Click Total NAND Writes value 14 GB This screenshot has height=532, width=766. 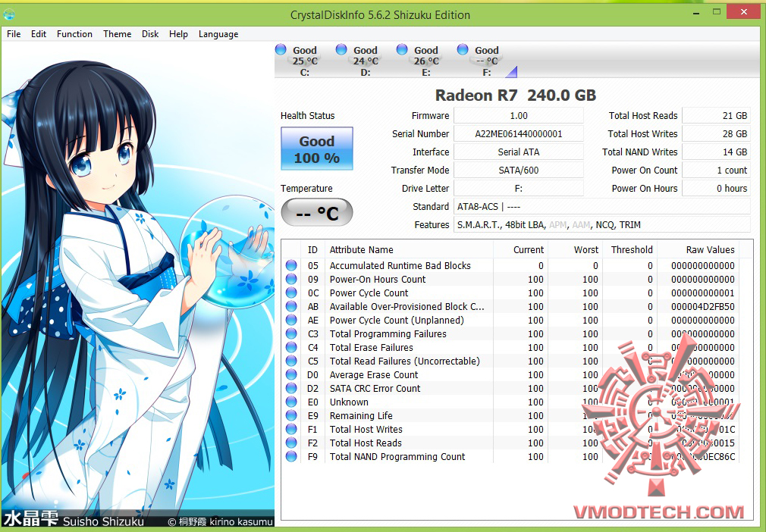(x=716, y=152)
